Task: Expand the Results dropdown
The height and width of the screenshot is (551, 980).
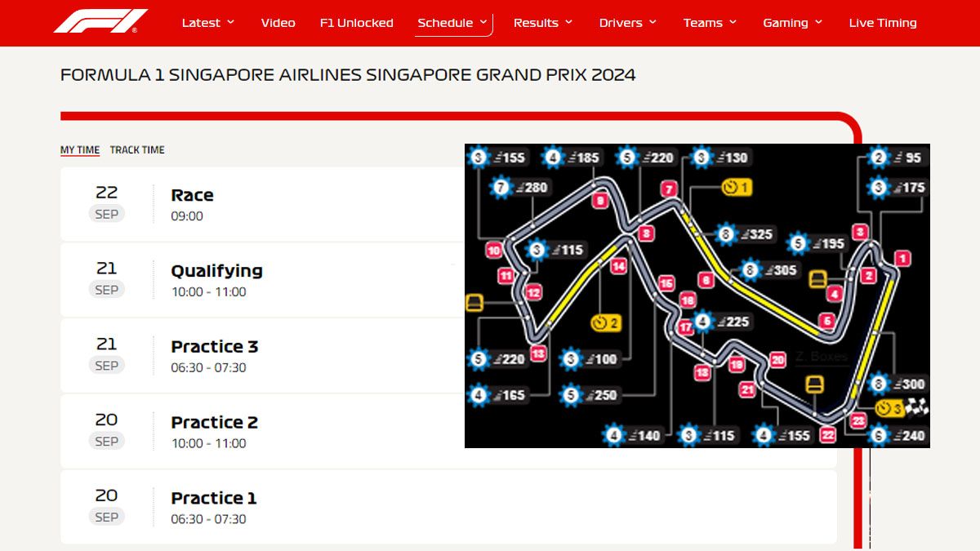Action: pyautogui.click(x=543, y=23)
